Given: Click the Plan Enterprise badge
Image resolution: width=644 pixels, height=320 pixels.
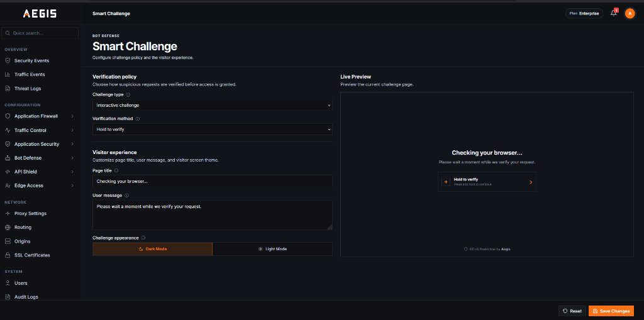Looking at the screenshot, I should coord(584,14).
